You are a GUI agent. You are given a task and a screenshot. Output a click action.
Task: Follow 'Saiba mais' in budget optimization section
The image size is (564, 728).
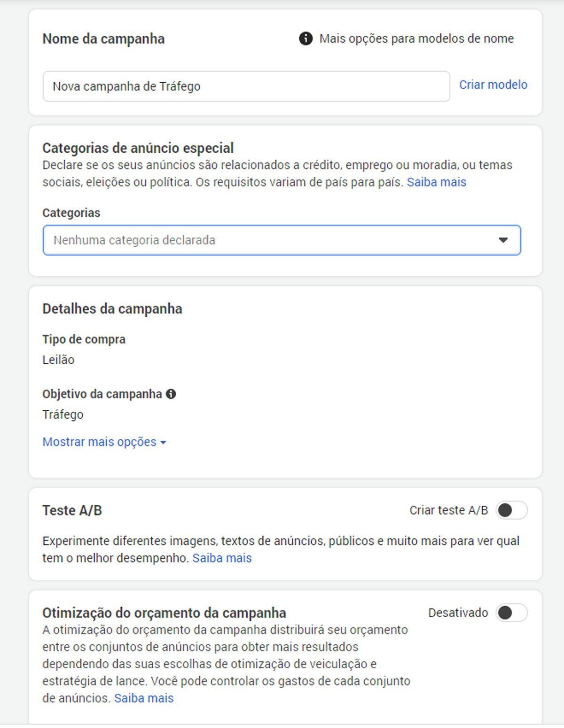pos(144,698)
